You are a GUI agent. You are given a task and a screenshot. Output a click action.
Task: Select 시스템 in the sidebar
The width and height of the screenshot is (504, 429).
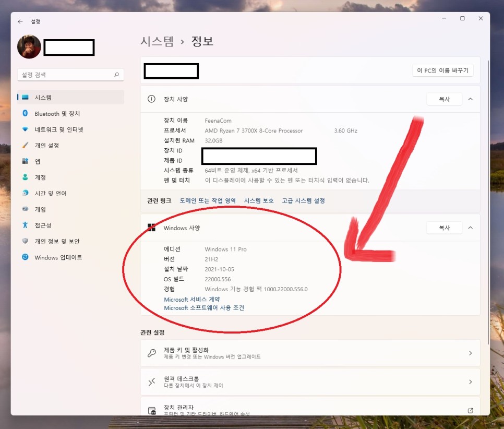click(x=70, y=98)
